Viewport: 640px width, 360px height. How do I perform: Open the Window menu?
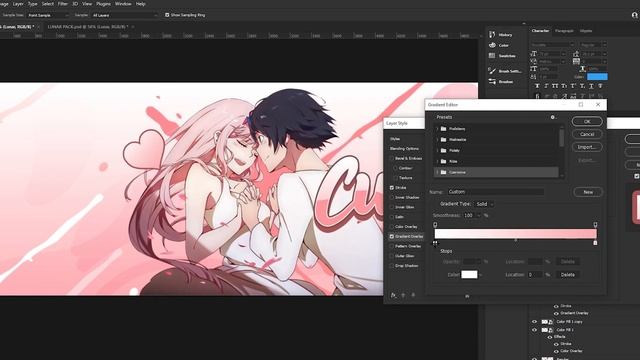pyautogui.click(x=123, y=4)
